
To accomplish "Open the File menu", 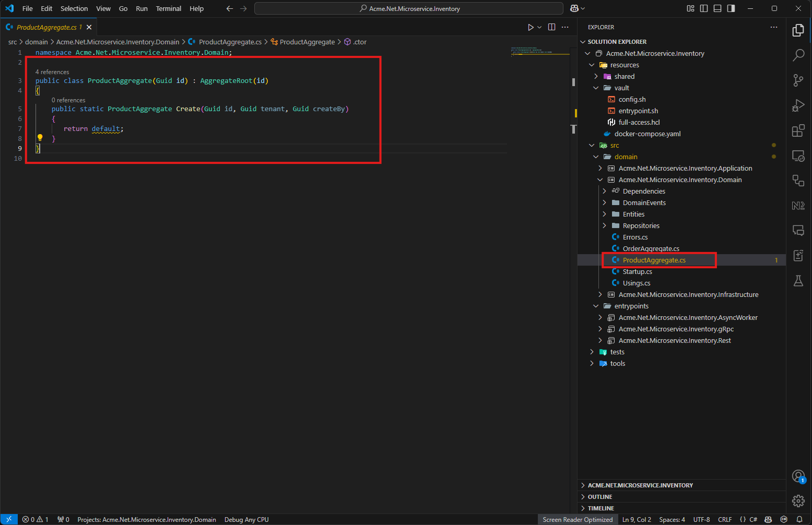I will click(x=28, y=8).
